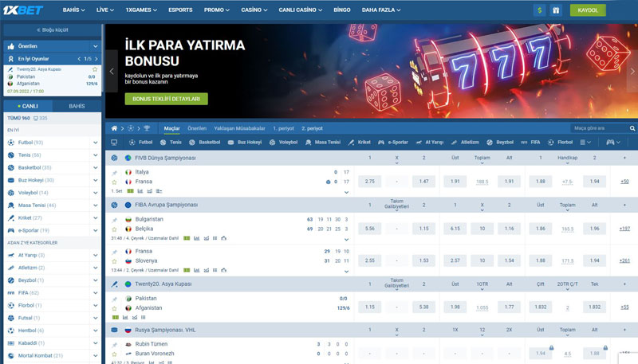Pin the Pakistan row in the Pakistan–Afganistan match
The width and height of the screenshot is (638, 364).
click(x=114, y=299)
